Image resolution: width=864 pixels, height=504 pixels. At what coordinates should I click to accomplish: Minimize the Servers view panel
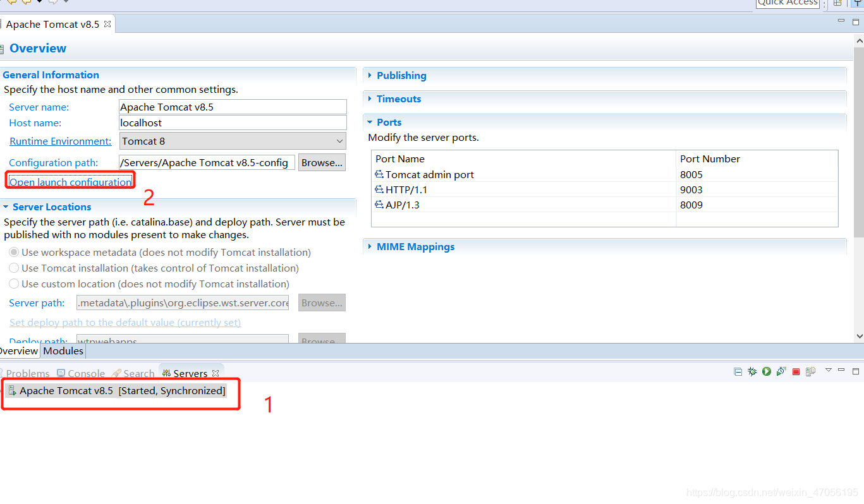841,370
